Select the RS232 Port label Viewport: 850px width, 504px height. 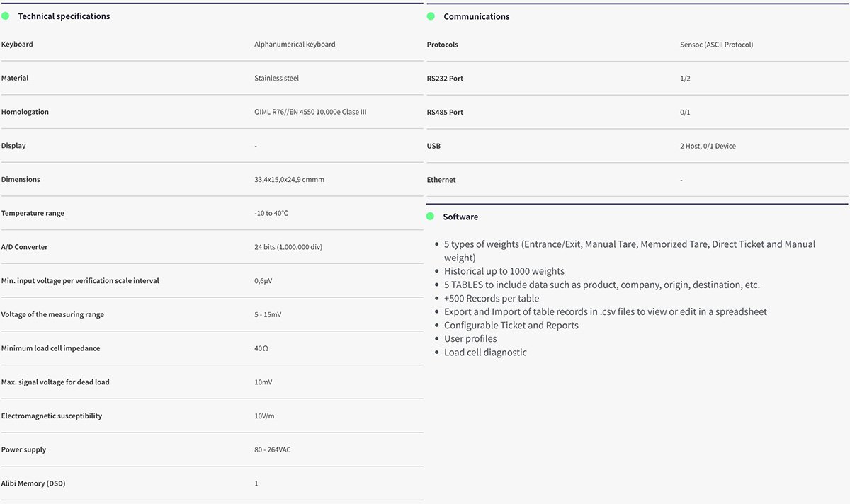[x=445, y=79]
